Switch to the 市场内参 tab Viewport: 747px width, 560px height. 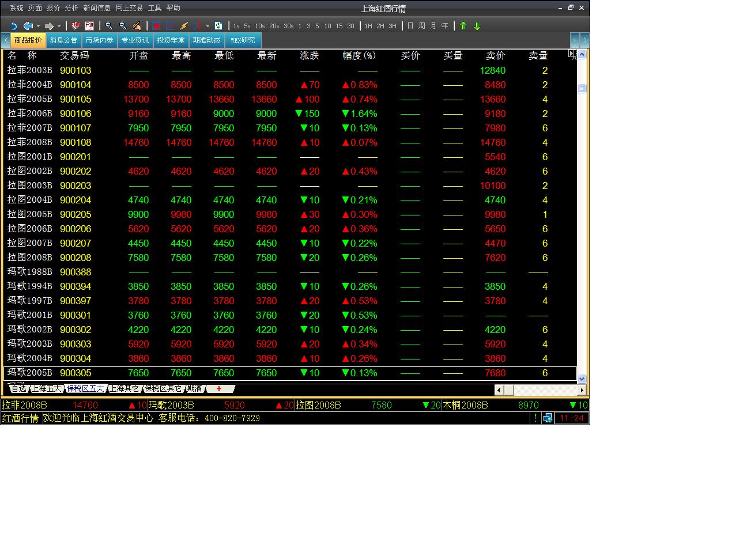pos(100,40)
